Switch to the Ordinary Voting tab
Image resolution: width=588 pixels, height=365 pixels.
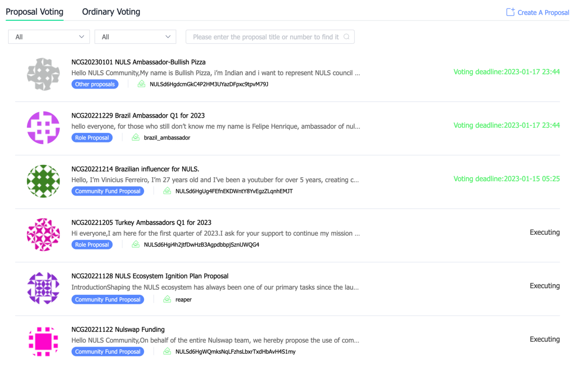[111, 12]
